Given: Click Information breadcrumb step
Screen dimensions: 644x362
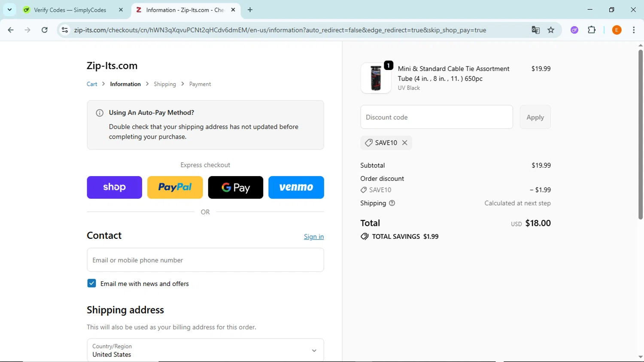Looking at the screenshot, I should pyautogui.click(x=125, y=84).
